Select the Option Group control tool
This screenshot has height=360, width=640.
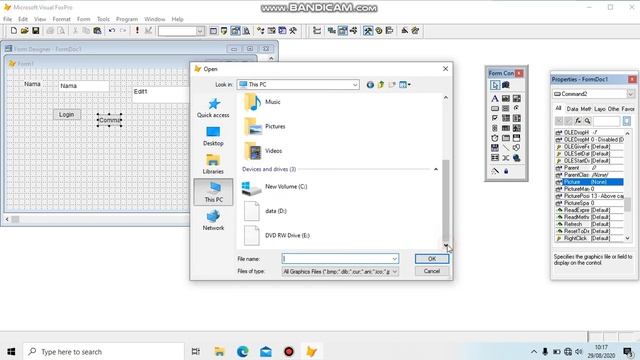coord(516,108)
